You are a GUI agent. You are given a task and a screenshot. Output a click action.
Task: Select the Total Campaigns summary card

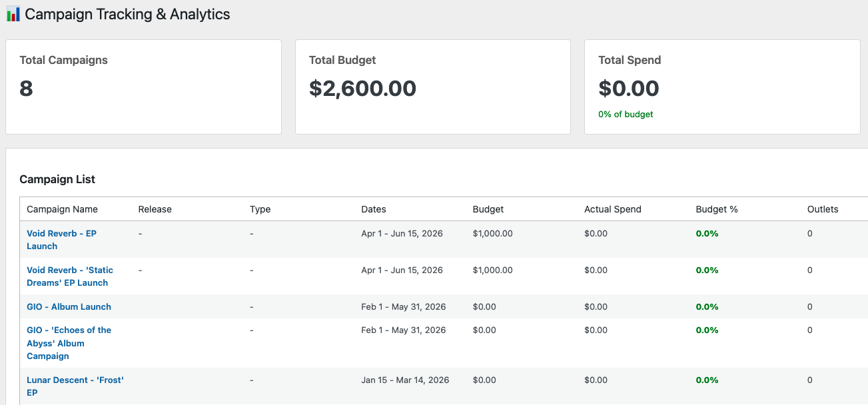pos(143,87)
